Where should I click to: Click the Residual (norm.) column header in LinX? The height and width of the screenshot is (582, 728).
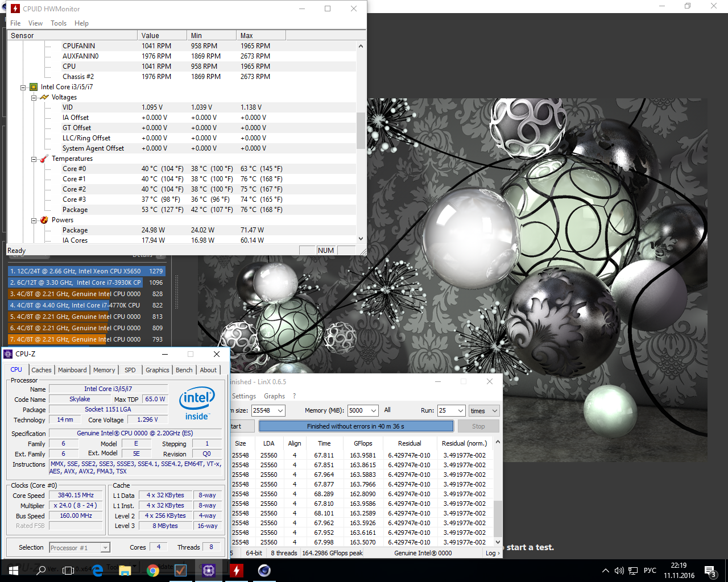[x=465, y=443]
